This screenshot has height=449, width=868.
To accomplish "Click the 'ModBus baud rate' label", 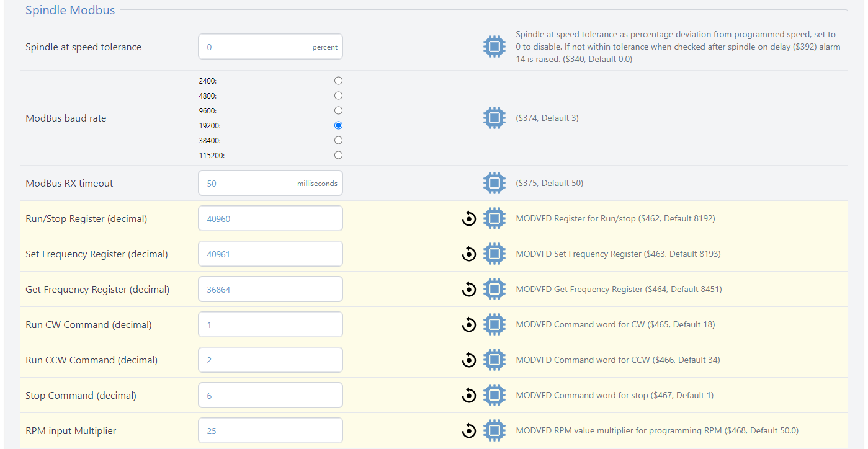I will [x=66, y=118].
